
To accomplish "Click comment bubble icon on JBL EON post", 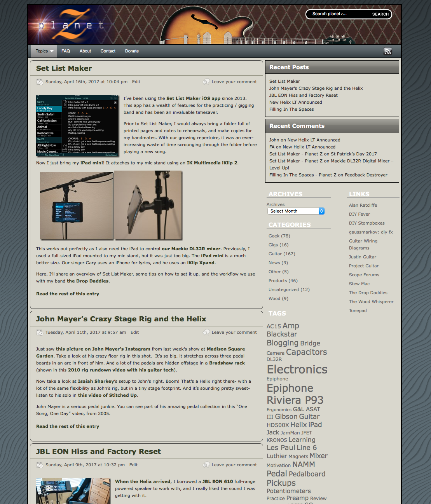I will (x=206, y=465).
